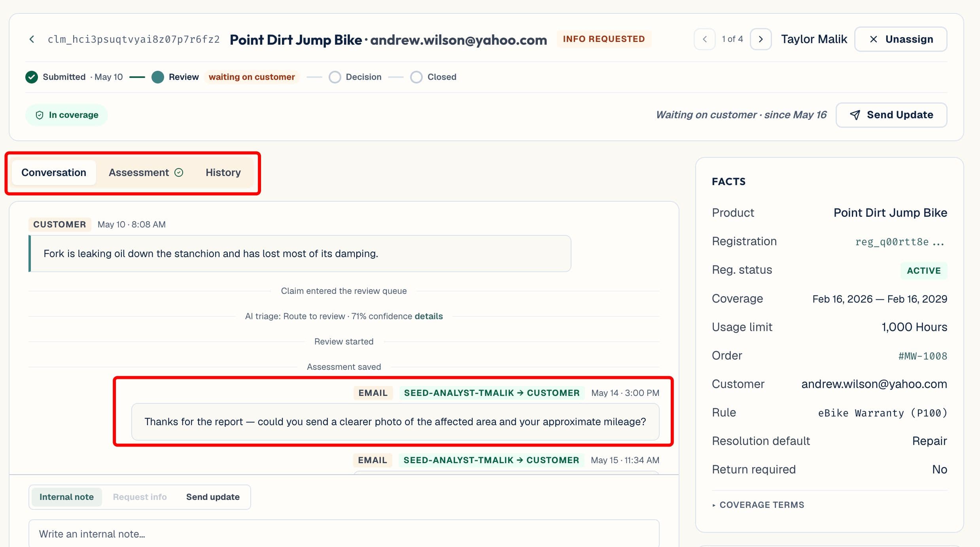Click the customer's fork leaking message
The height and width of the screenshot is (547, 980).
click(300, 254)
